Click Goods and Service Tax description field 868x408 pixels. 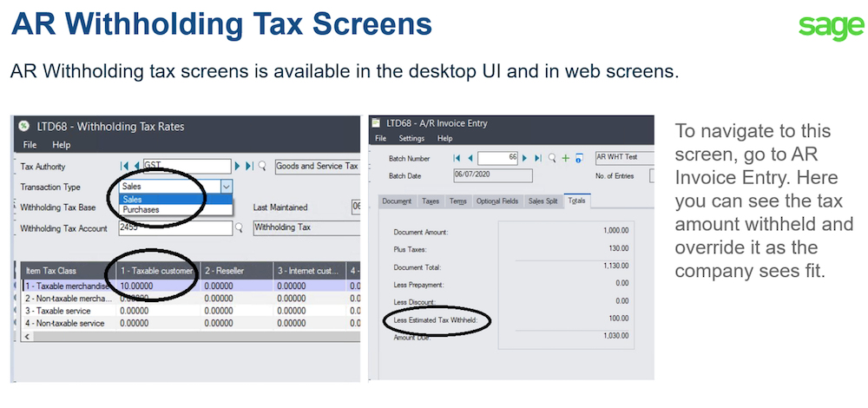click(318, 166)
